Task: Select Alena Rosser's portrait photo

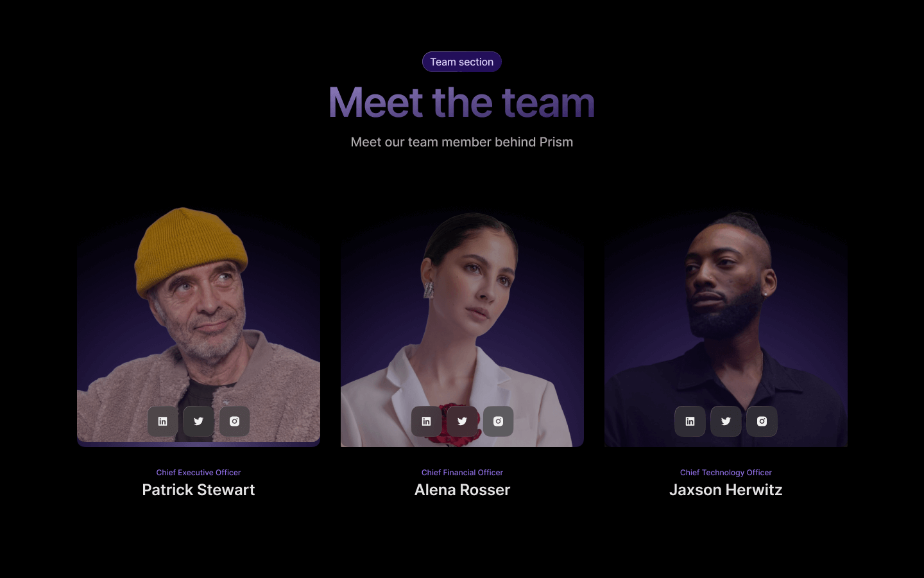Action: point(462,328)
